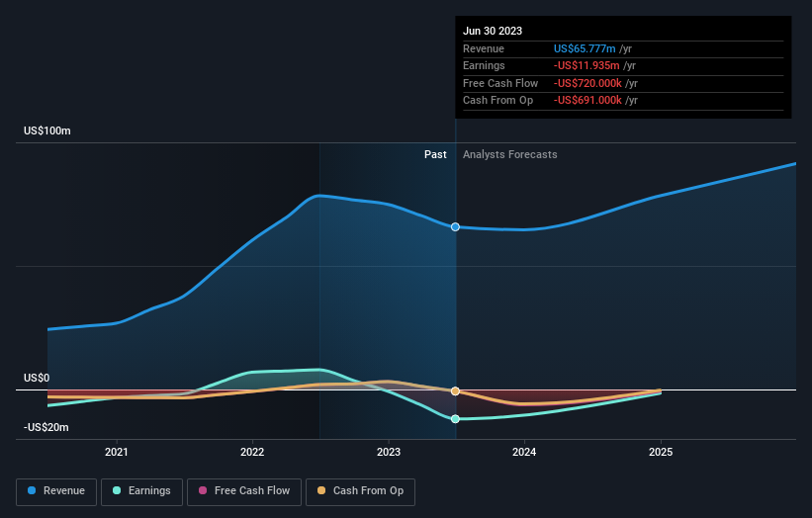
Task: Toggle the Earnings series legend button
Action: tap(141, 491)
